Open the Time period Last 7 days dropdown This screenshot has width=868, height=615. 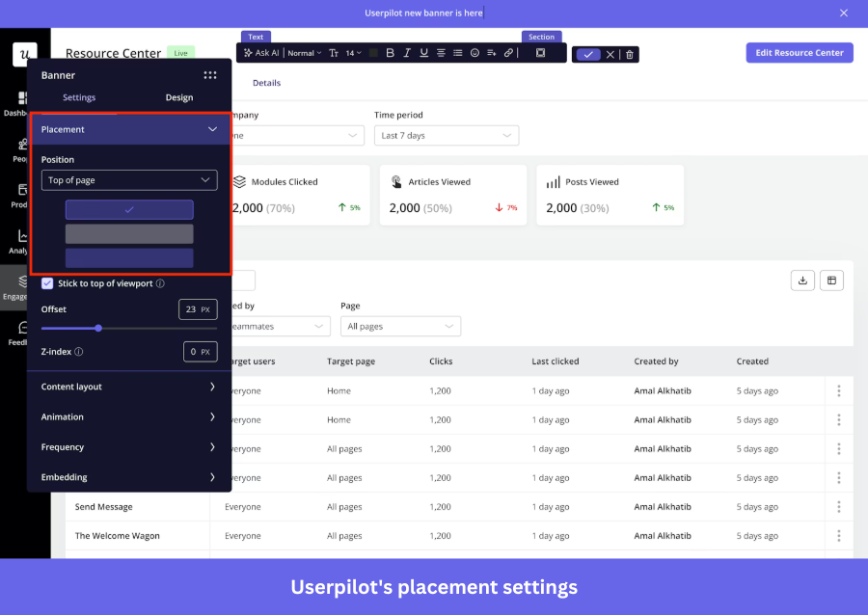pyautogui.click(x=447, y=136)
